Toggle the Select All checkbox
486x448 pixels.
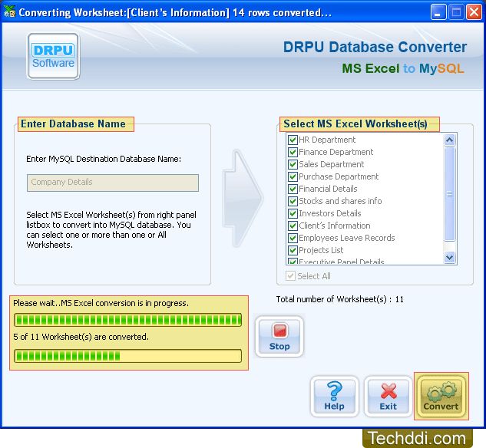coord(290,276)
